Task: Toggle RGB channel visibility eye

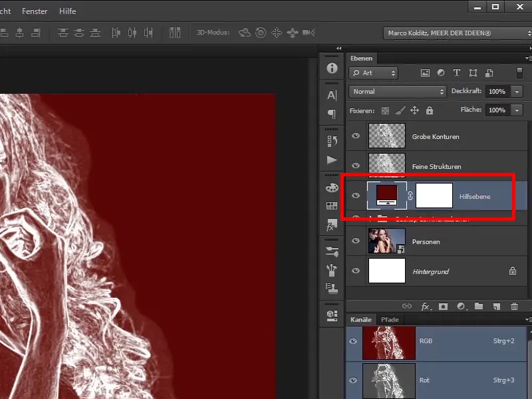Action: (x=353, y=341)
